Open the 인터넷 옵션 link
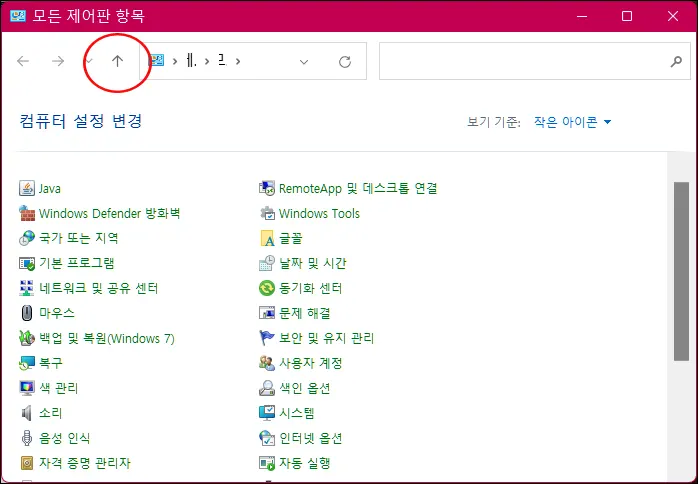 (311, 438)
